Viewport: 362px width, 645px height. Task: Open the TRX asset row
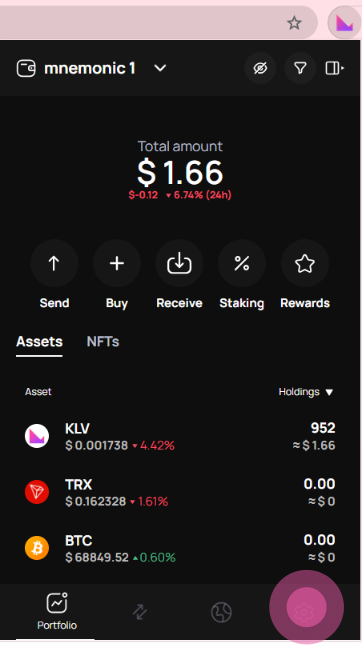180,492
